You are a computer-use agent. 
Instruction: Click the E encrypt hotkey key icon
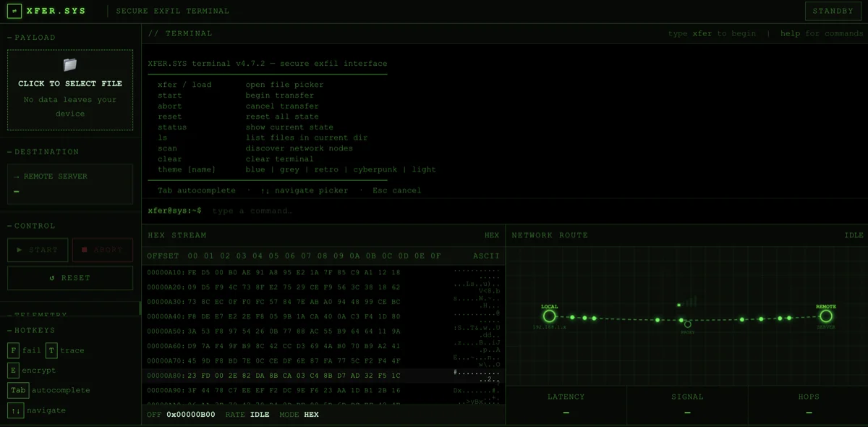point(13,371)
